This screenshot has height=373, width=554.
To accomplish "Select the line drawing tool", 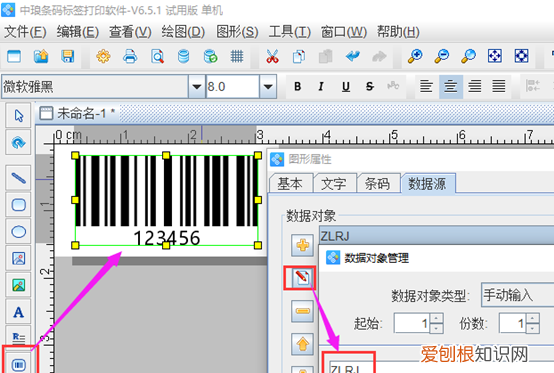I will pos(18,178).
